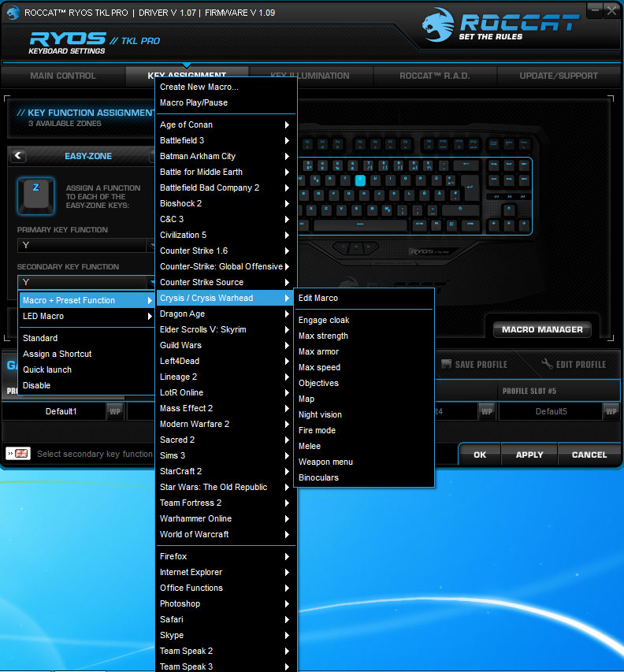Open the Secondary Key Function dropdown
This screenshot has width=624, height=672.
(87, 282)
